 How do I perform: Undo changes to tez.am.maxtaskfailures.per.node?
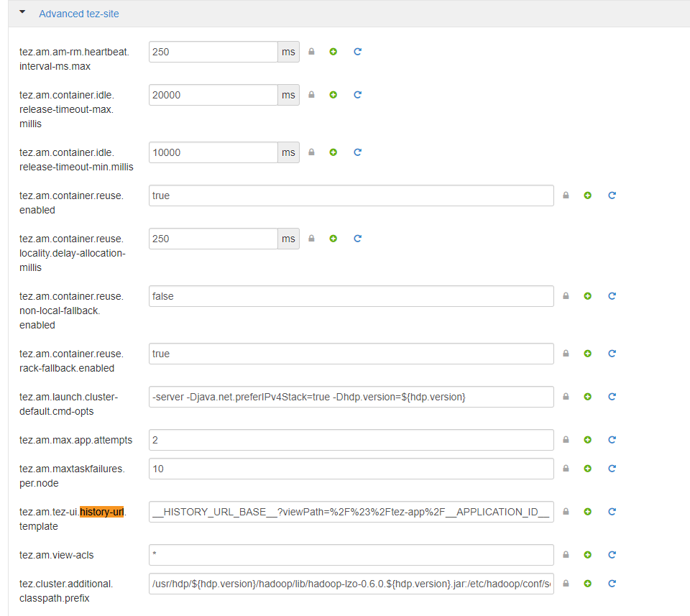click(x=612, y=468)
